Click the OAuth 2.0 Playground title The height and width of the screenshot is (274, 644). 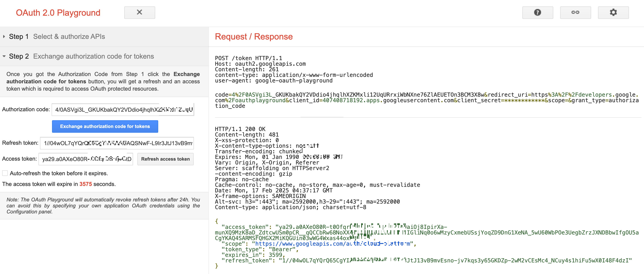[x=58, y=13]
